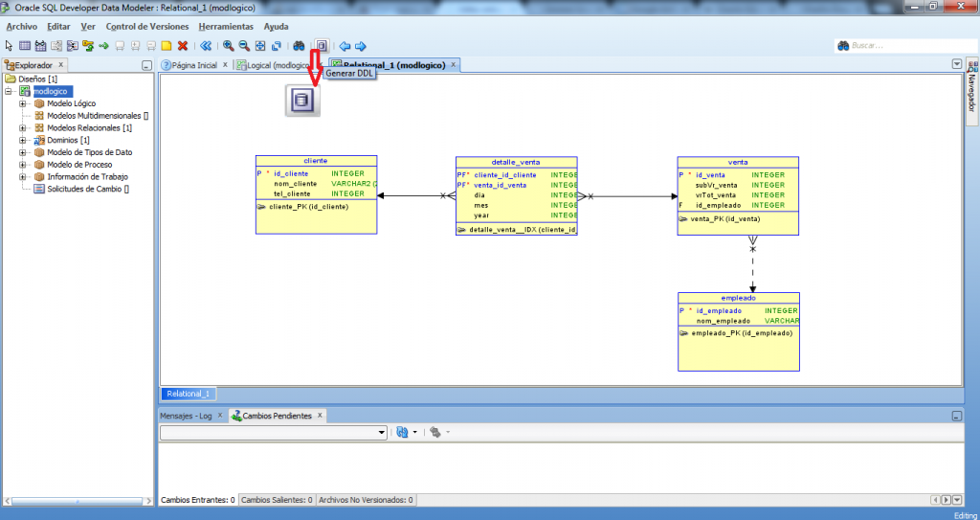Go forward with the blue right arrow

click(x=360, y=46)
